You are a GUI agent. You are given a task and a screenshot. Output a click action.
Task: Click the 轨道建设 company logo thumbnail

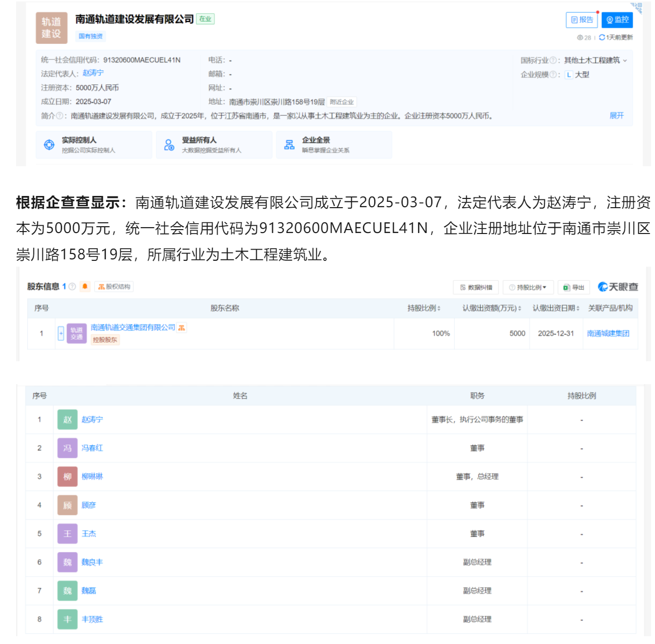click(52, 28)
